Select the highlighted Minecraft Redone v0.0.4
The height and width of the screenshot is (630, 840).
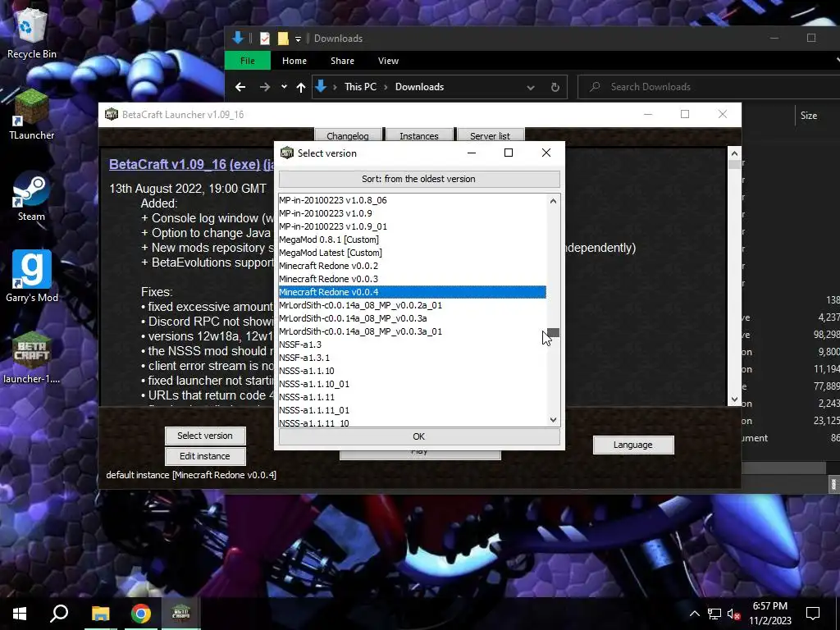pyautogui.click(x=413, y=292)
